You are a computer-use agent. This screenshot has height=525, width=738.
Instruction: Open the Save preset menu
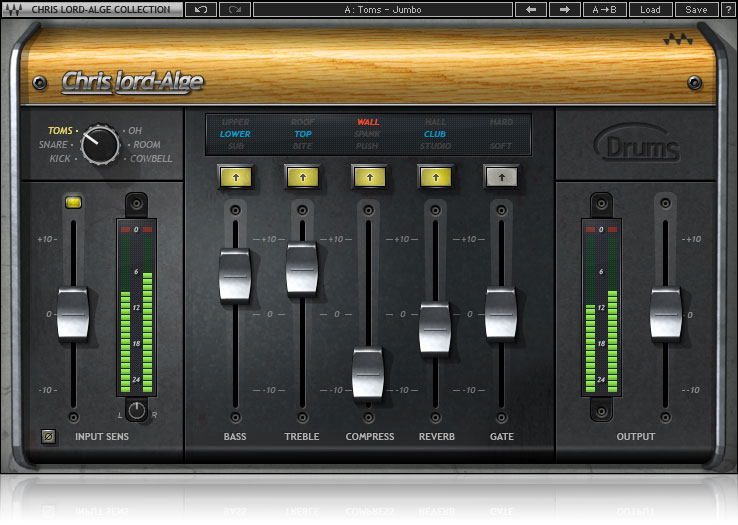tap(694, 9)
